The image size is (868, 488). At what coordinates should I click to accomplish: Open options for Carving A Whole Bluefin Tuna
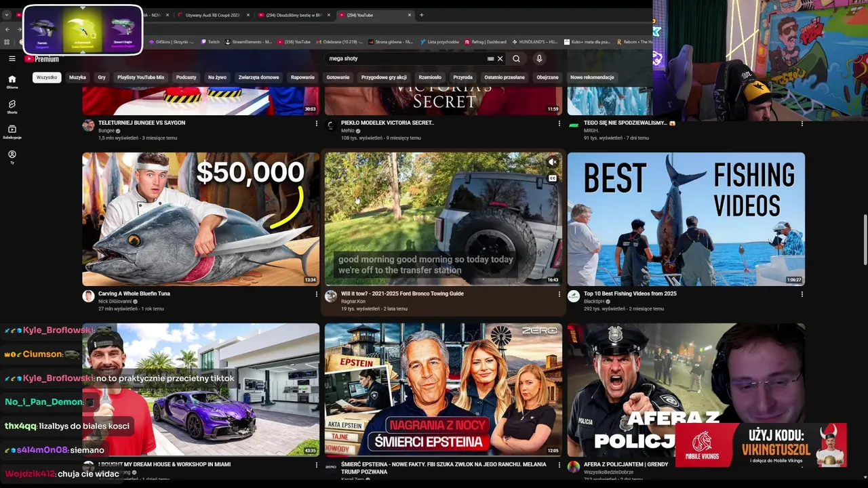pos(316,294)
